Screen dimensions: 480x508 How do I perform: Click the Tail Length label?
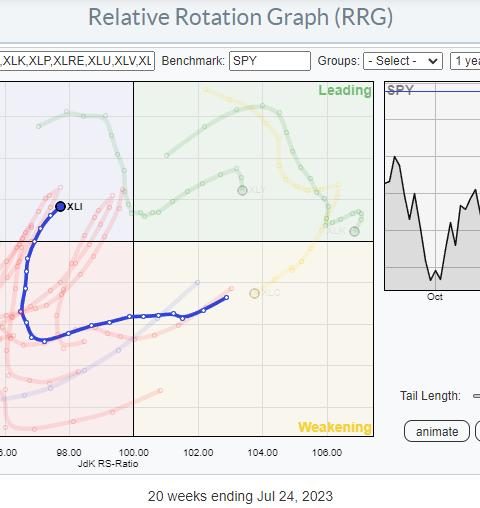click(x=430, y=396)
